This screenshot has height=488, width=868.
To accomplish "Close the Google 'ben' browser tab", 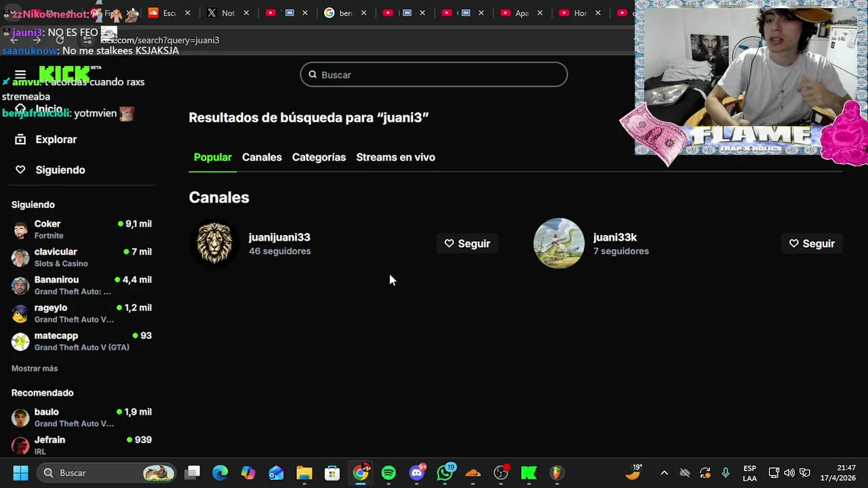I will pyautogui.click(x=363, y=13).
